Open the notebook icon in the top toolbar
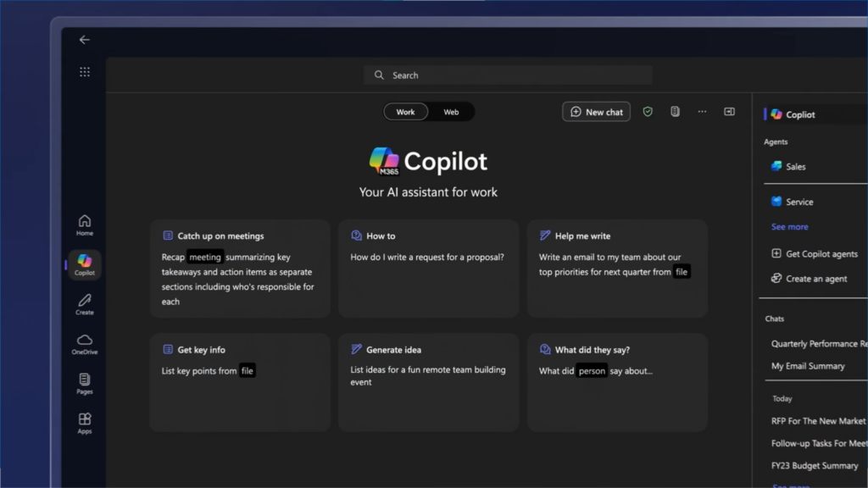This screenshot has height=488, width=868. pyautogui.click(x=675, y=111)
